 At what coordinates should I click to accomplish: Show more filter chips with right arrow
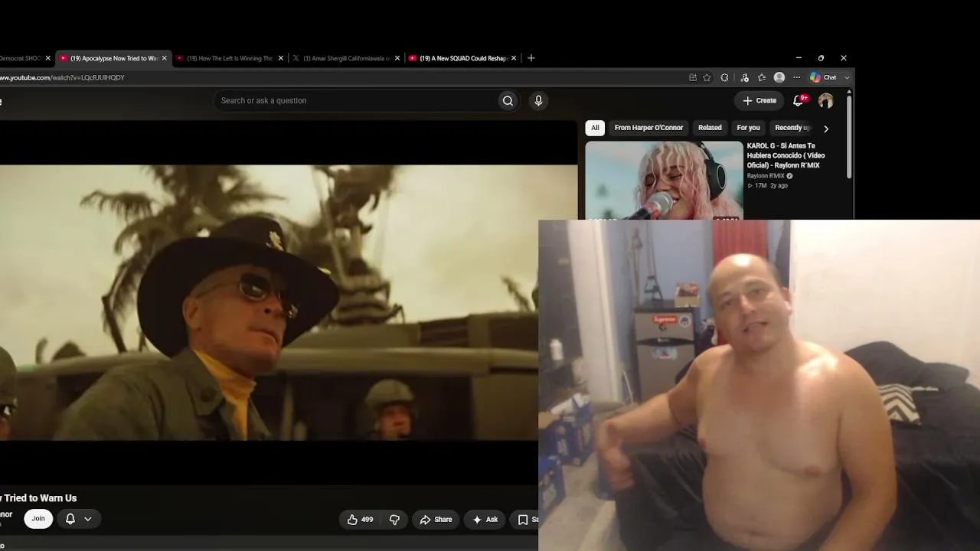(825, 129)
